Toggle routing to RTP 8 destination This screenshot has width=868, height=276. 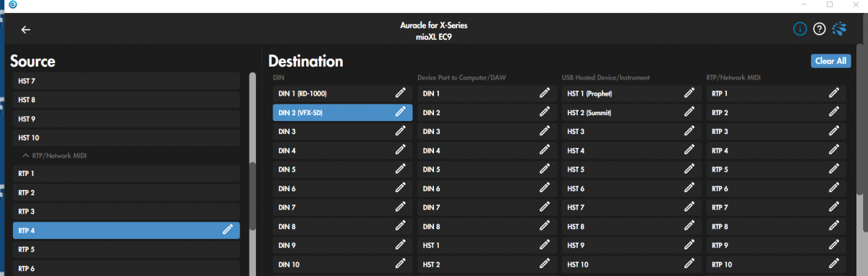pos(776,227)
